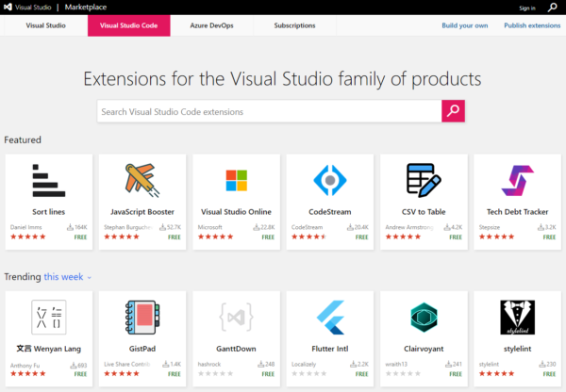Click the Sort lines extension icon
The height and width of the screenshot is (392, 566).
[x=49, y=180]
